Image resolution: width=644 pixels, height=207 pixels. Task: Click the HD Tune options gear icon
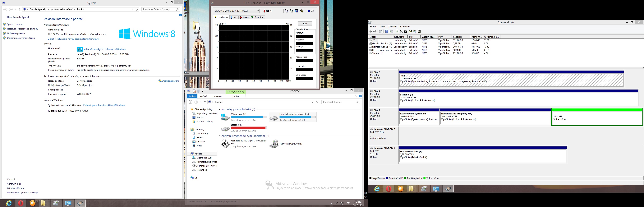pyautogui.click(x=302, y=11)
